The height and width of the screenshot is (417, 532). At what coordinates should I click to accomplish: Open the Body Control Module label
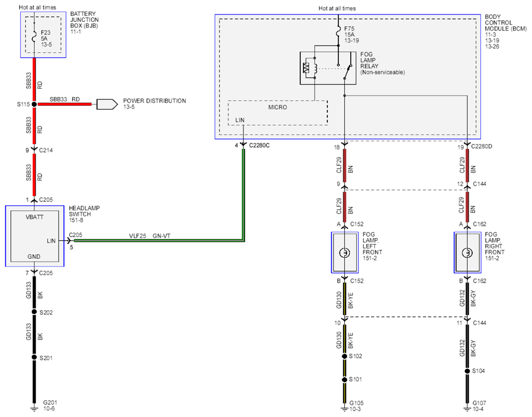[x=505, y=23]
